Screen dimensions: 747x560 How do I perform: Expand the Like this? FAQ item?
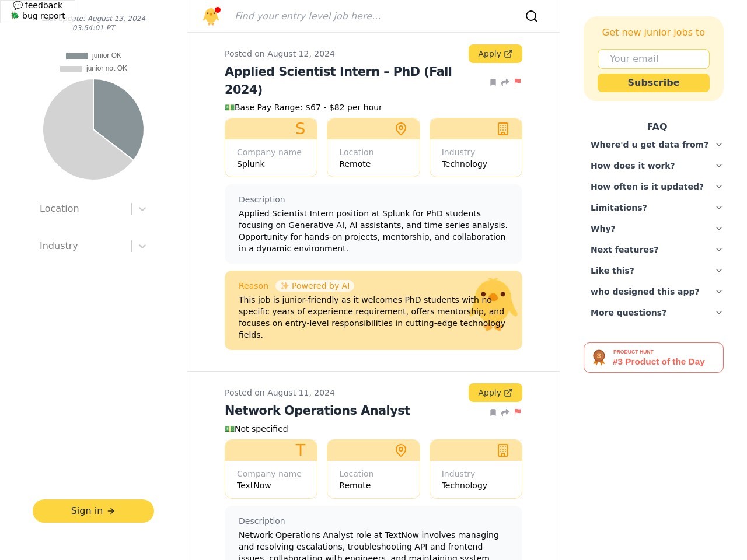657,271
